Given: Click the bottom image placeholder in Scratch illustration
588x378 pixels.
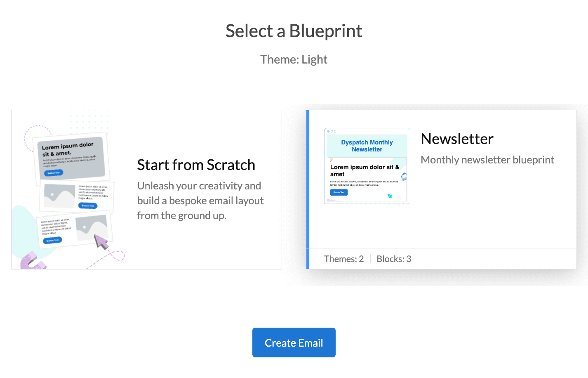Looking at the screenshot, I should (92, 228).
